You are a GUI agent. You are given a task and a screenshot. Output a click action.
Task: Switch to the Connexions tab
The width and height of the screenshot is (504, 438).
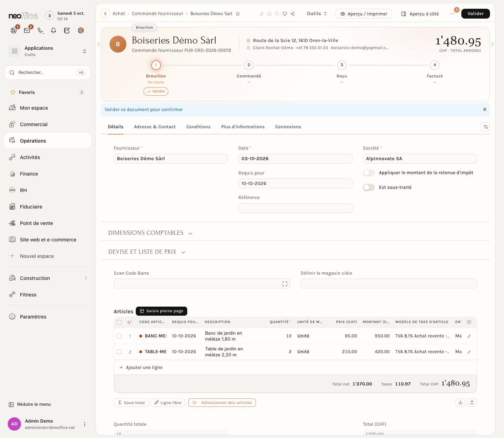pyautogui.click(x=288, y=127)
